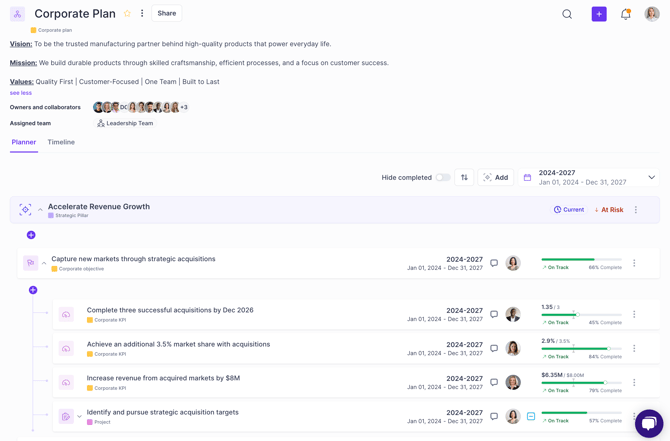
Task: Open options menu for Complete three acquisitions row
Action: [x=634, y=315]
